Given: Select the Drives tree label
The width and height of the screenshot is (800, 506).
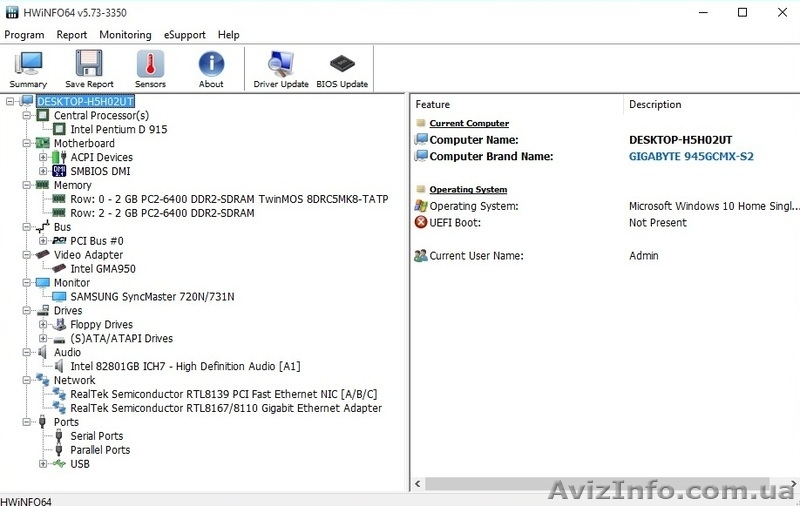Looking at the screenshot, I should click(68, 310).
